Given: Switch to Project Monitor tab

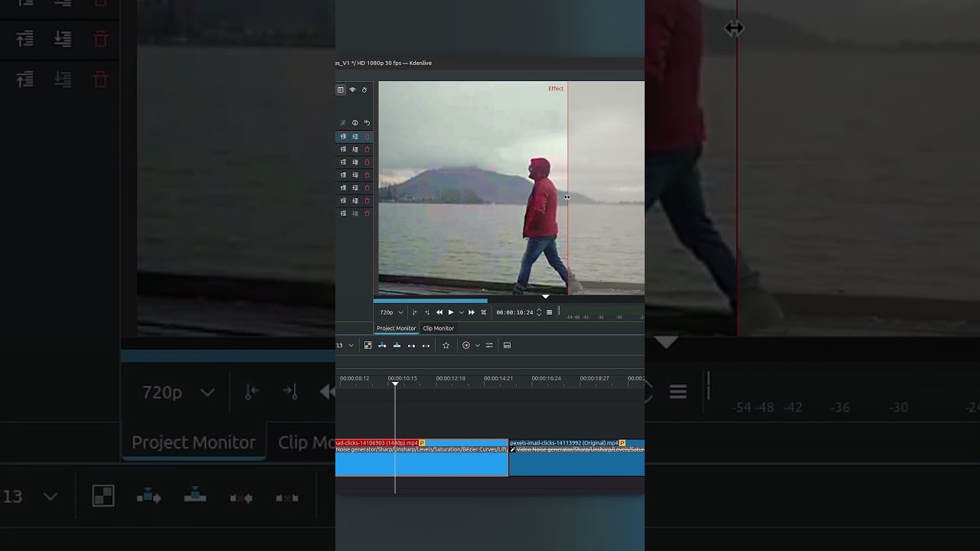Looking at the screenshot, I should [396, 328].
